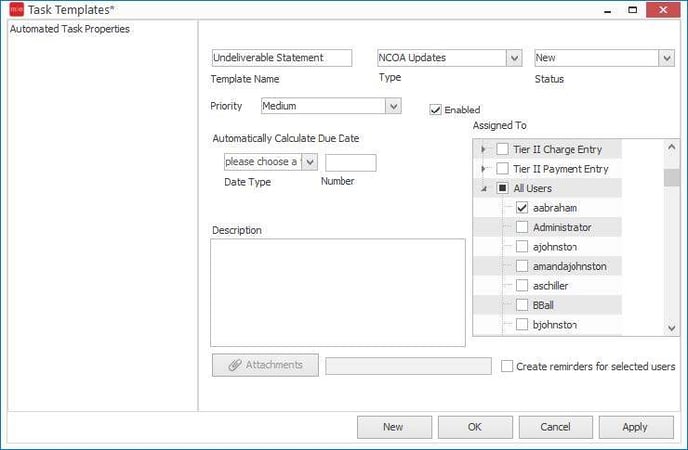
Task: Click the Assigned To list scrollbar down arrow
Action: pyautogui.click(x=671, y=328)
